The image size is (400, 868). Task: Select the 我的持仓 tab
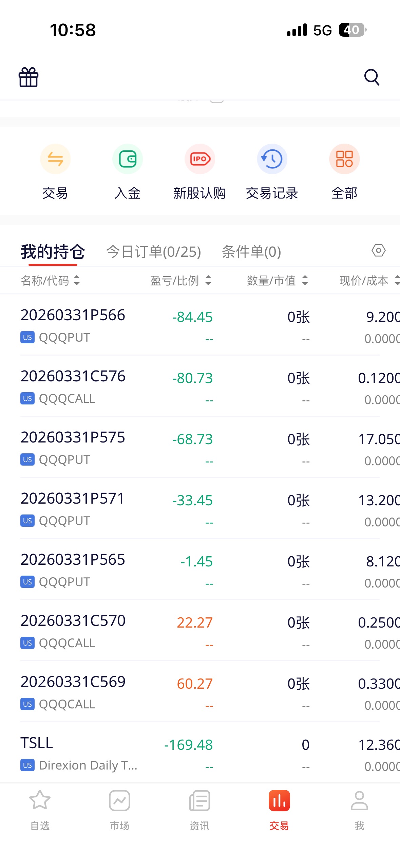(x=53, y=252)
